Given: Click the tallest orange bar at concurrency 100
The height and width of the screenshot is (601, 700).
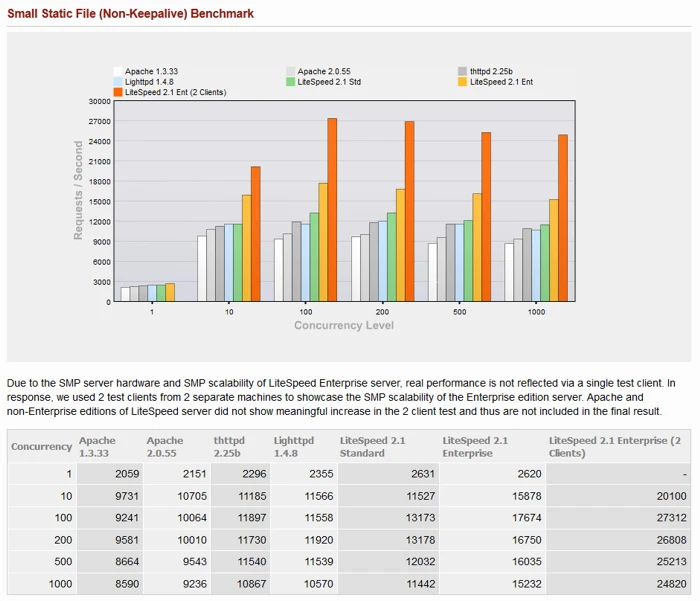Looking at the screenshot, I should click(332, 209).
